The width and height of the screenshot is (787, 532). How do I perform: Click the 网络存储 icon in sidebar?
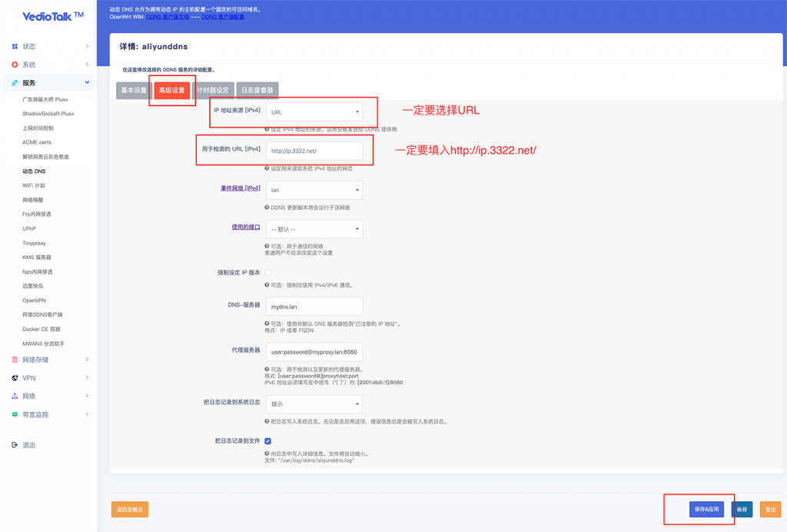tap(15, 360)
